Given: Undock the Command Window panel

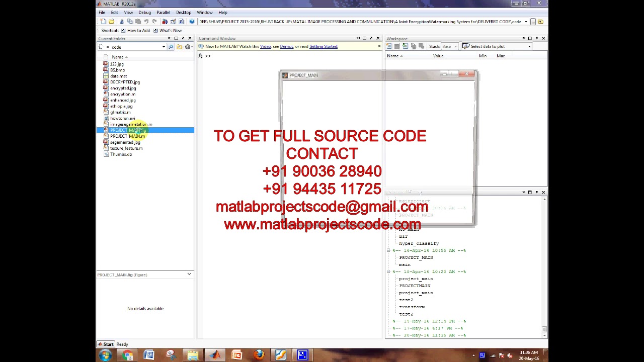Looking at the screenshot, I should click(x=371, y=38).
